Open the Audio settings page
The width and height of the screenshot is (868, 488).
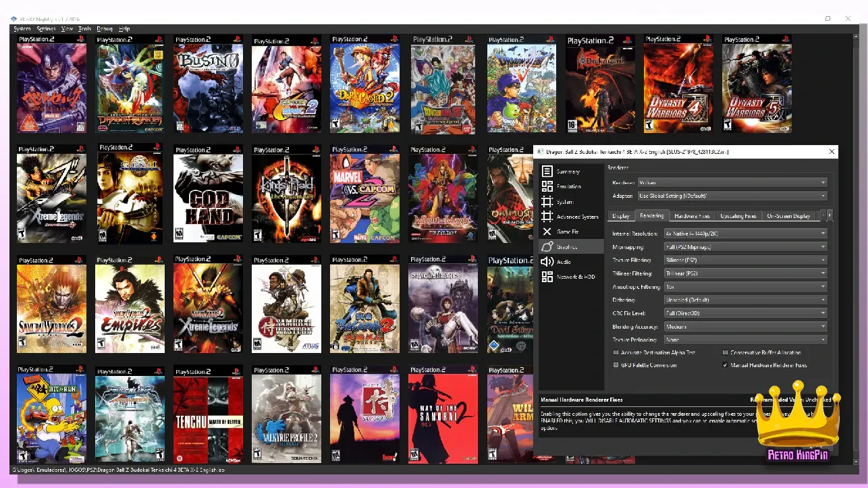[x=571, y=262]
